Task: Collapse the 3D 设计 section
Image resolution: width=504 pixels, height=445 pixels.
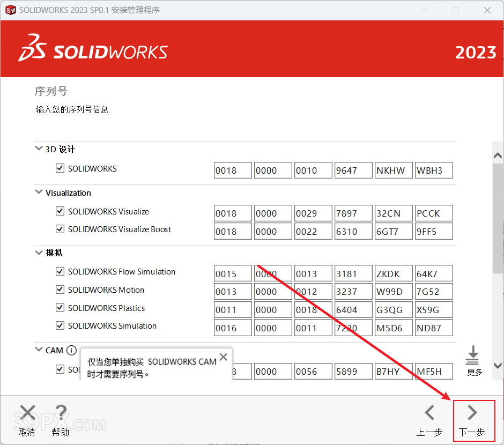Action: [39, 149]
